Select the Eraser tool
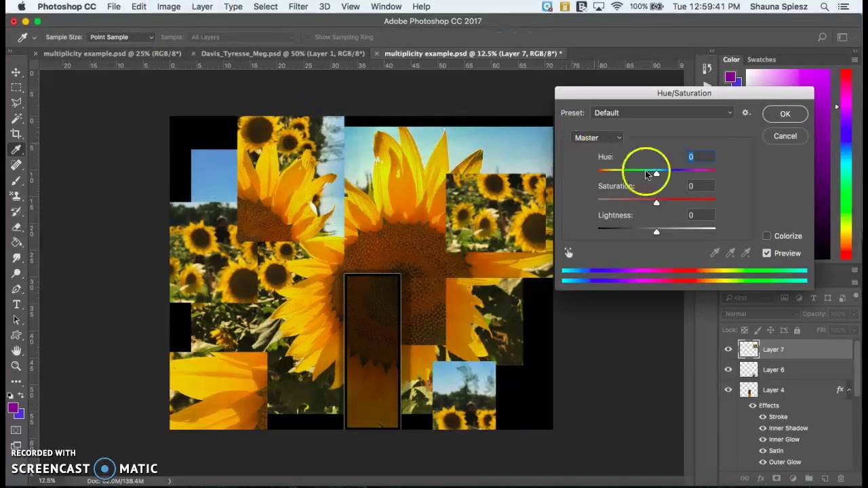This screenshot has height=488, width=868. pyautogui.click(x=16, y=228)
